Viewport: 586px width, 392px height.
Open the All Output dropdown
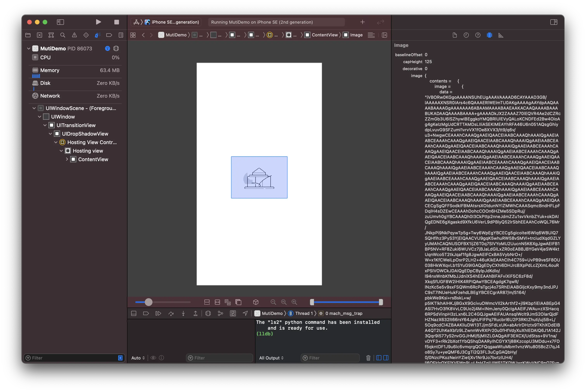(271, 358)
